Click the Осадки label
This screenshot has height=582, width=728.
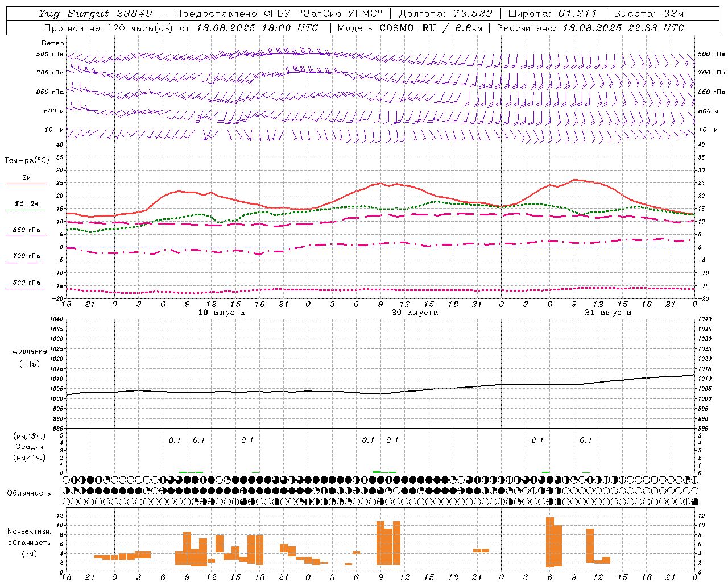coord(30,447)
